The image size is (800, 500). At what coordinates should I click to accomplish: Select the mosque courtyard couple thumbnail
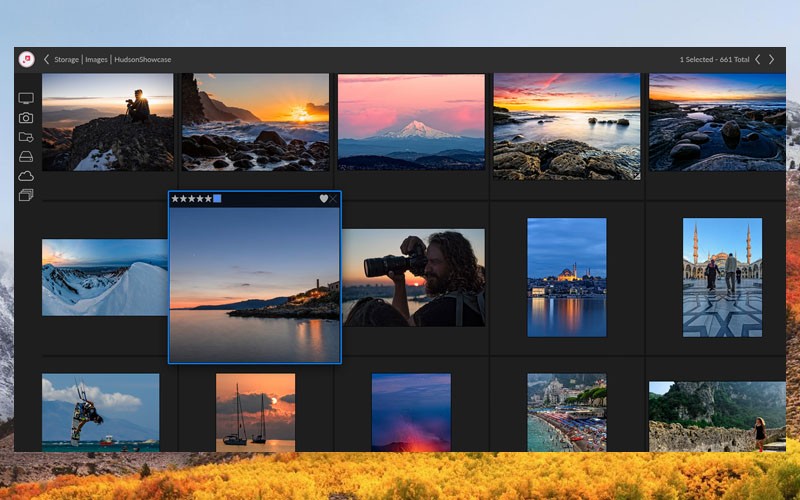coord(722,278)
